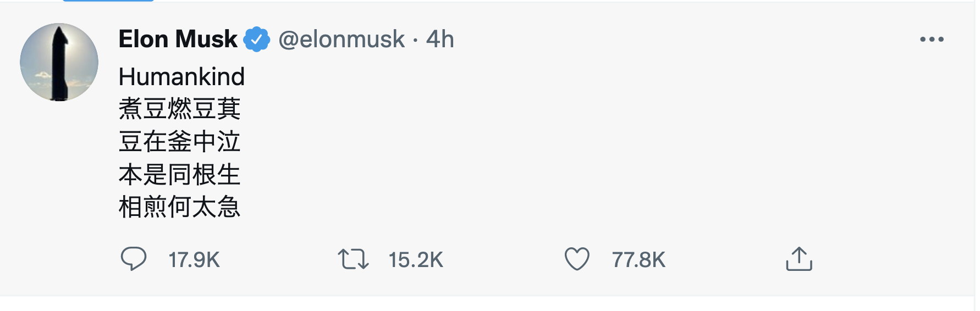Click the 15.2K retweet count
The width and height of the screenshot is (980, 311).
point(416,260)
